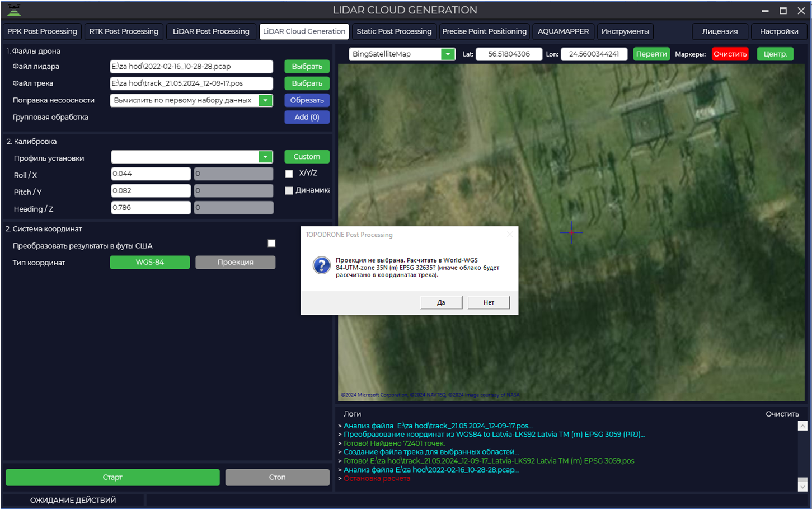This screenshot has height=509, width=812.
Task: Click the question mark icon in dialog
Action: (321, 265)
